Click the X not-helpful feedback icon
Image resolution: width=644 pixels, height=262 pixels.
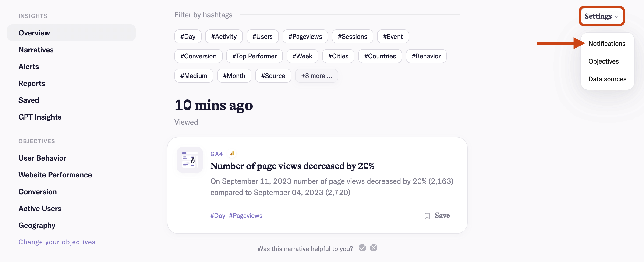tap(374, 248)
